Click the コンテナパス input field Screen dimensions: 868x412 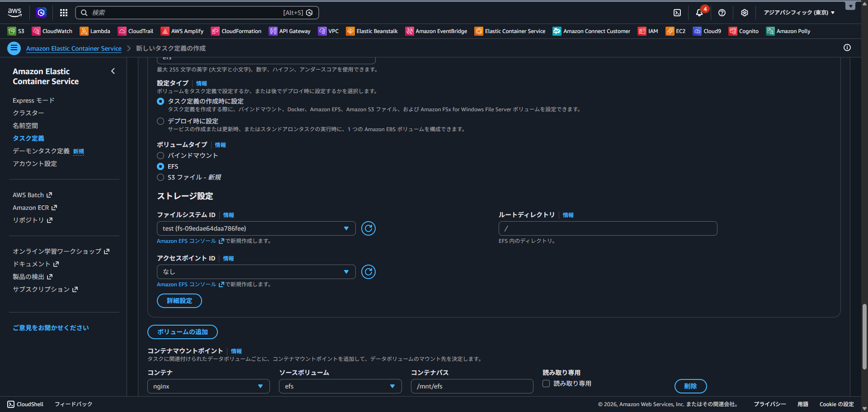click(x=472, y=386)
